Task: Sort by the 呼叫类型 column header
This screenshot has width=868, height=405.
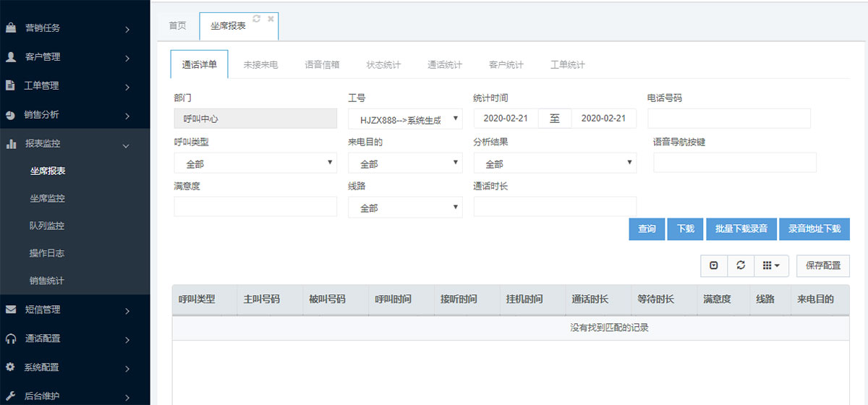Action: [x=205, y=299]
